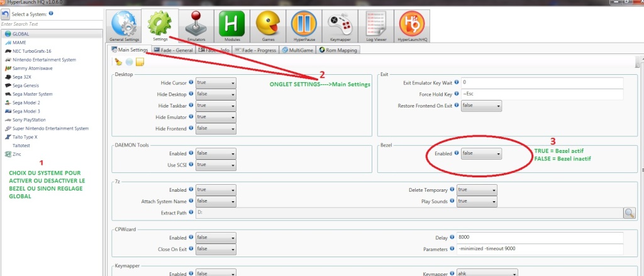
Task: Open the HyperLaunchHQ orange logo tab
Action: click(411, 26)
